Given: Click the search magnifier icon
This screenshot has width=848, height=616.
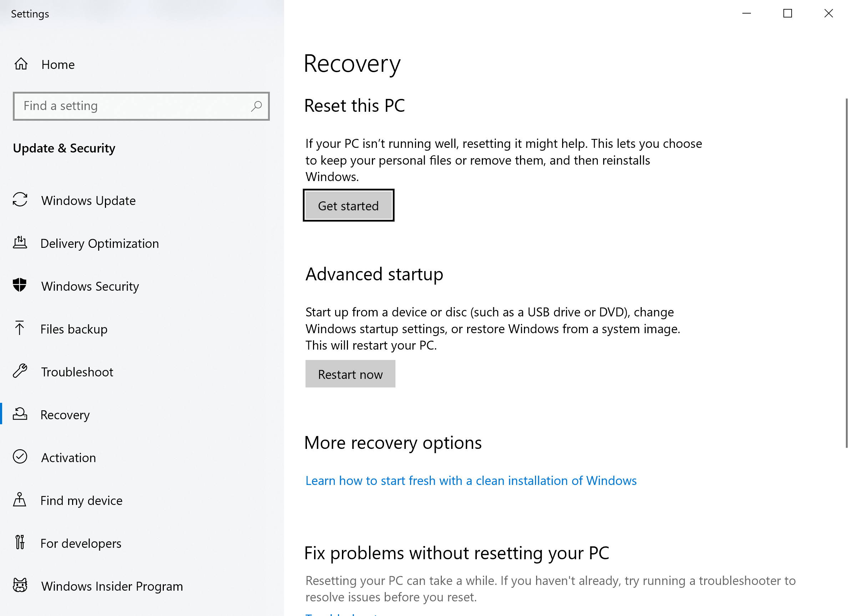Looking at the screenshot, I should pos(257,106).
